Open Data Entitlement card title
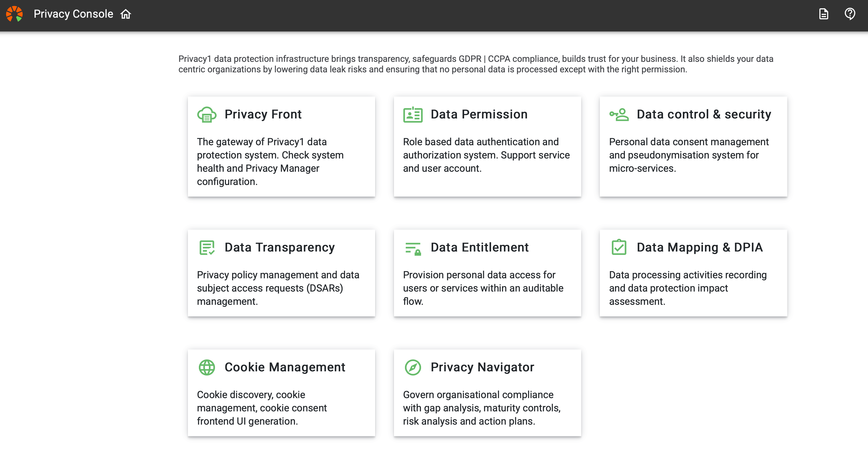Image resolution: width=868 pixels, height=471 pixels. pos(480,247)
